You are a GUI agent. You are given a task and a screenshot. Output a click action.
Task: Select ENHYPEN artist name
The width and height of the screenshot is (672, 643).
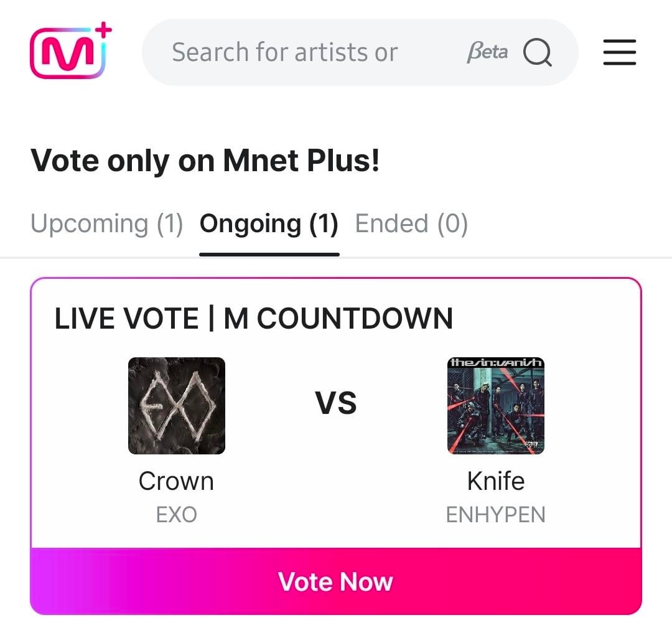(496, 514)
